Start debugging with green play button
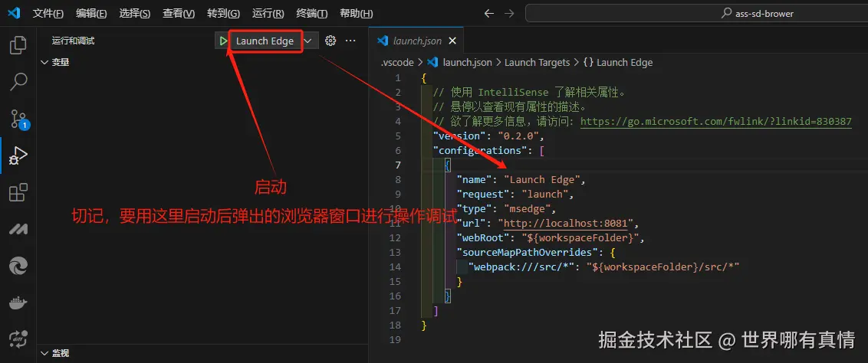 point(222,41)
